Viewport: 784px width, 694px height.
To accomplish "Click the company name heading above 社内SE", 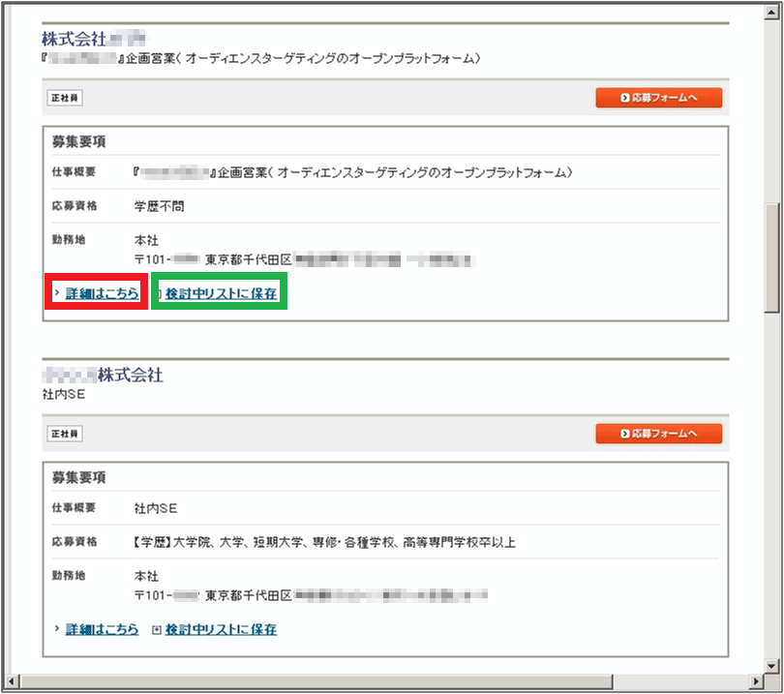I will pyautogui.click(x=103, y=375).
